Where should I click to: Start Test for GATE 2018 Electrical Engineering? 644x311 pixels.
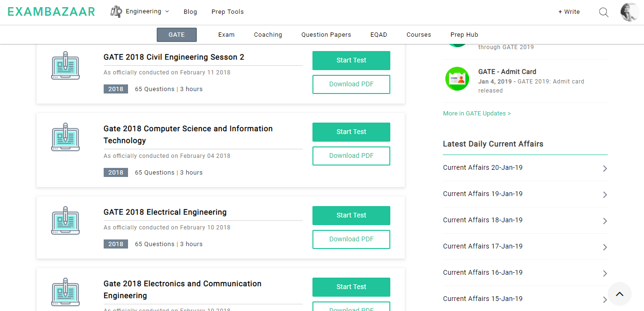pos(351,216)
